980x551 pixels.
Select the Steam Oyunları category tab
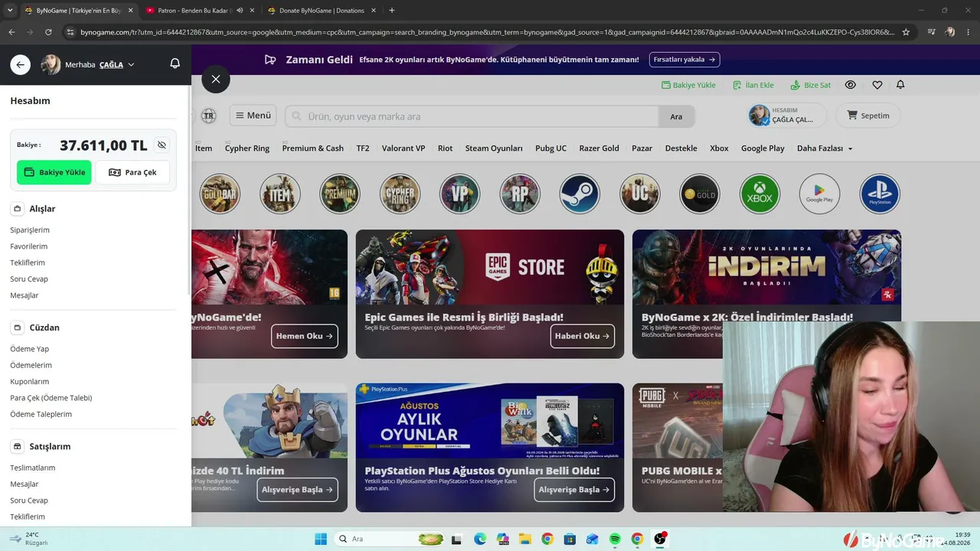click(x=494, y=148)
